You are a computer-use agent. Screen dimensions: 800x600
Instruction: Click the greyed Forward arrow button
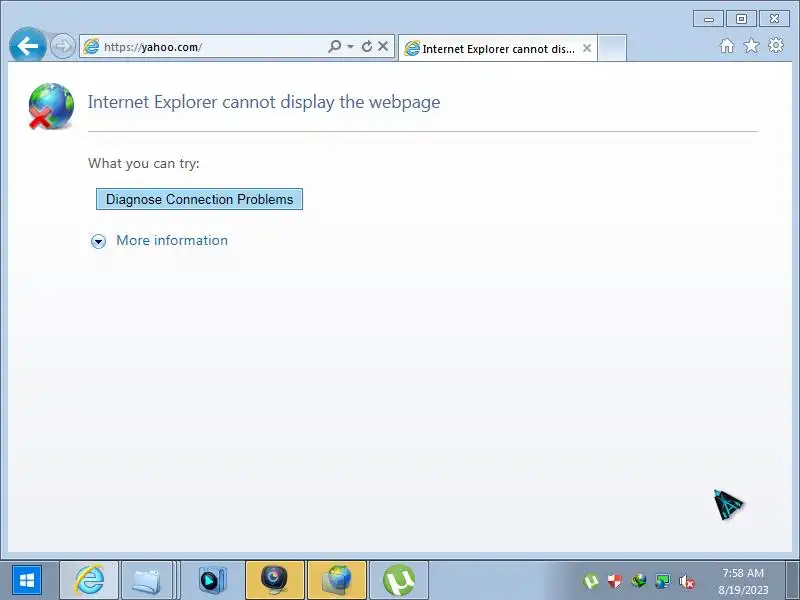tap(63, 46)
